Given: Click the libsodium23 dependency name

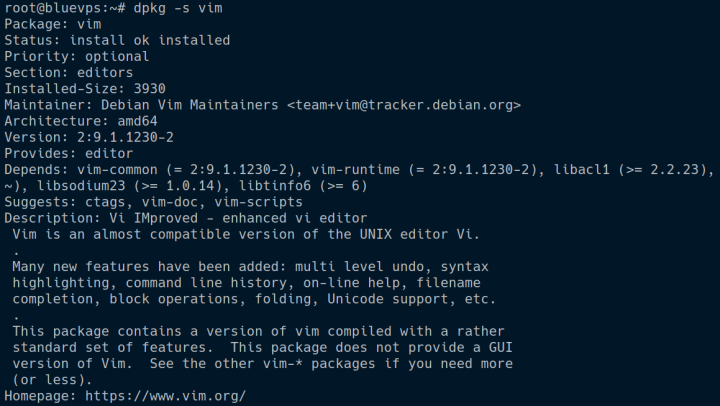Looking at the screenshot, I should coord(81,186).
